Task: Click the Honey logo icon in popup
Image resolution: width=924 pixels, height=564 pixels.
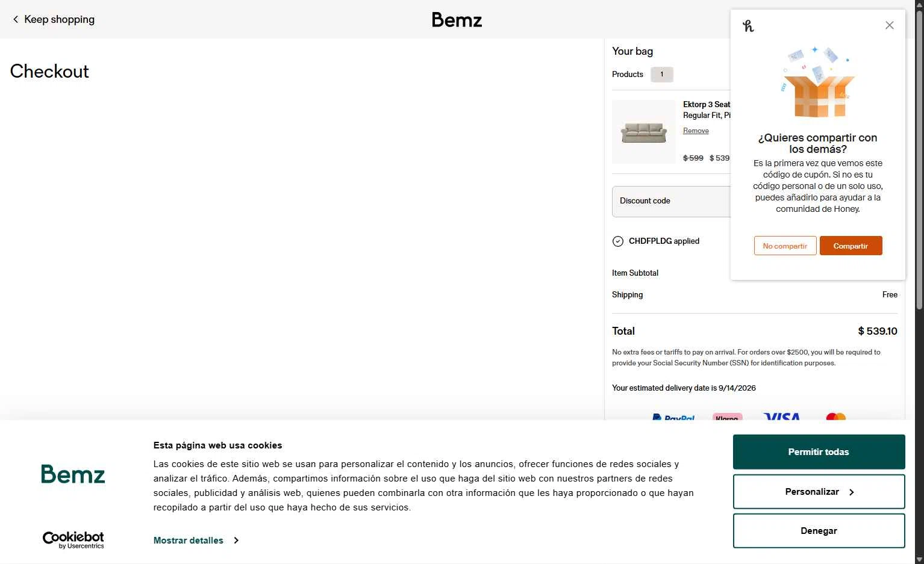Action: [x=748, y=26]
